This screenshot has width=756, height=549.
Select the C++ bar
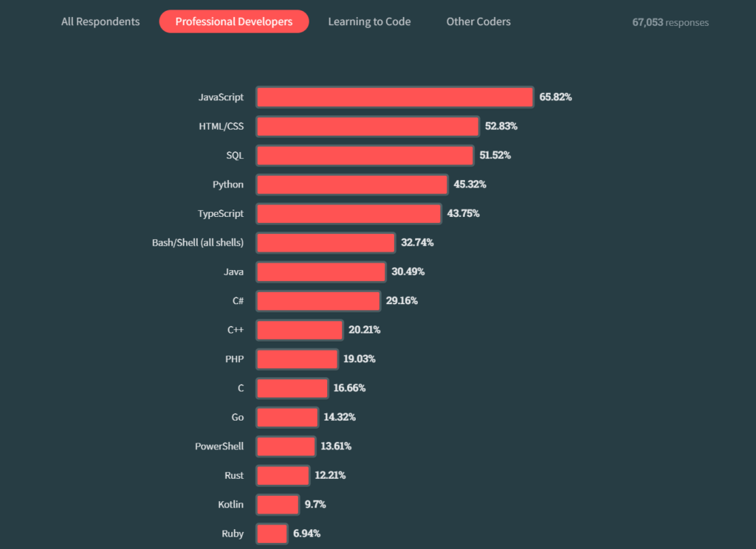pos(300,330)
